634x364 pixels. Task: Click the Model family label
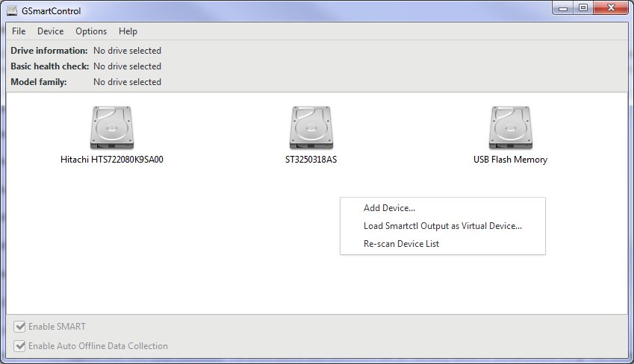pos(39,82)
